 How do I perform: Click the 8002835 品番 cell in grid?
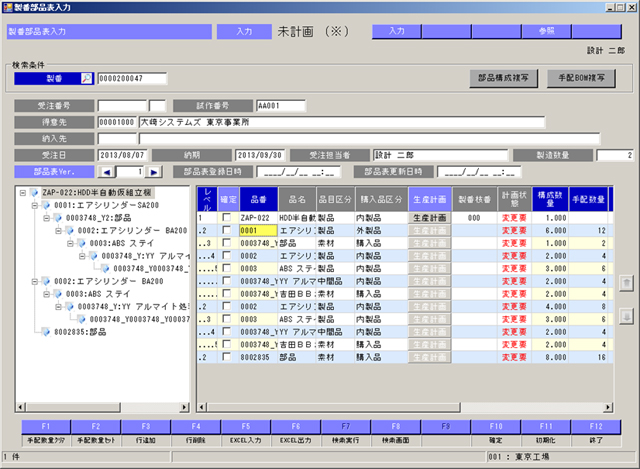click(258, 357)
